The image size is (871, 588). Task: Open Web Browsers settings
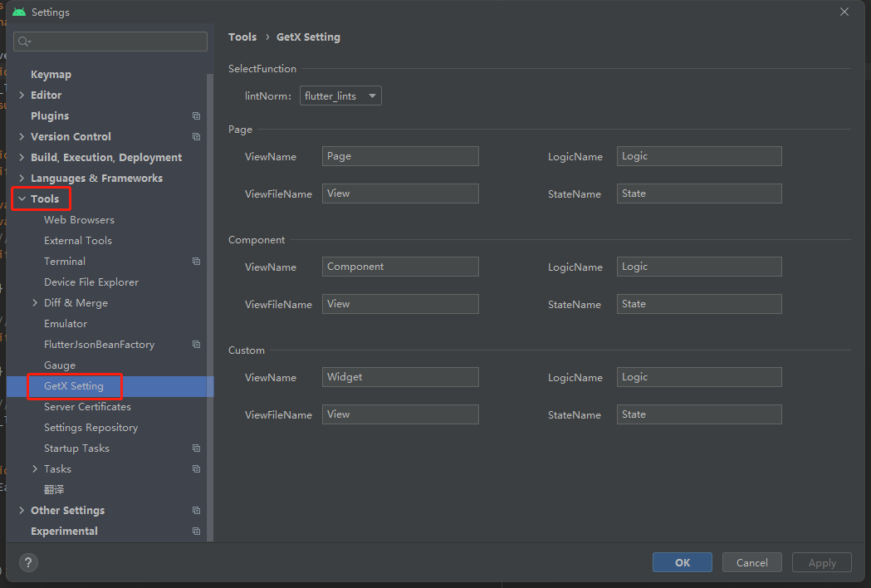point(80,219)
